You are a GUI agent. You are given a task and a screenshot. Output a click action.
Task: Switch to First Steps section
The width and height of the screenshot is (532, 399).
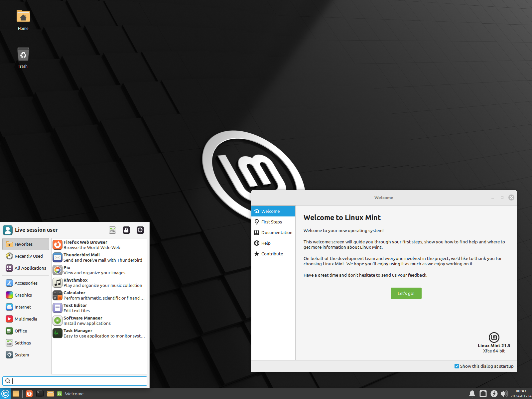(273, 222)
